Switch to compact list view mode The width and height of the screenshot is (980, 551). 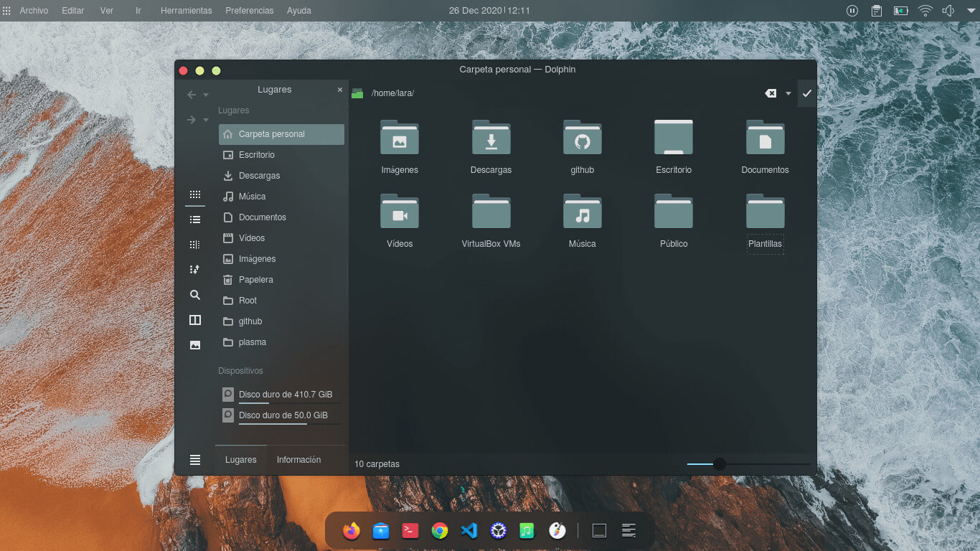[194, 220]
